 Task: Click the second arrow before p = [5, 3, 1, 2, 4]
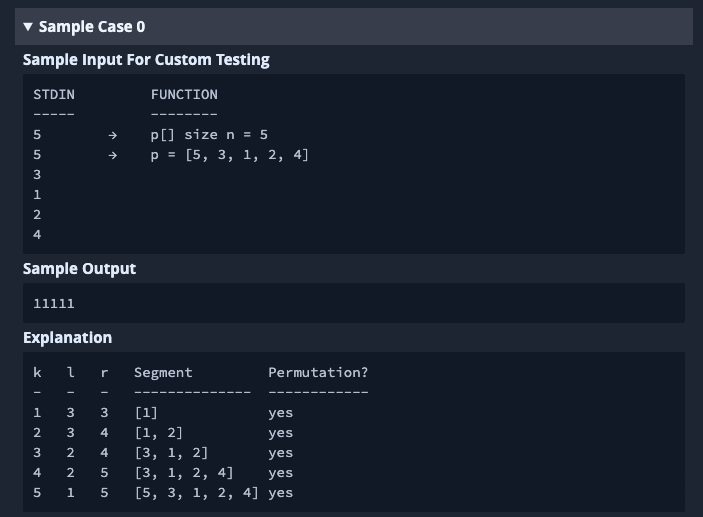click(x=112, y=155)
